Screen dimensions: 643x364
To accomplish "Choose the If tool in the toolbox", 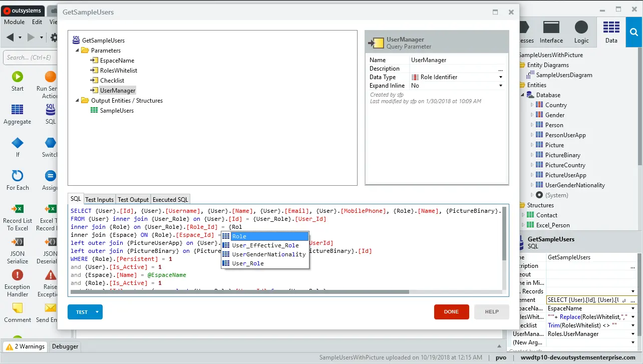I will pyautogui.click(x=17, y=148).
